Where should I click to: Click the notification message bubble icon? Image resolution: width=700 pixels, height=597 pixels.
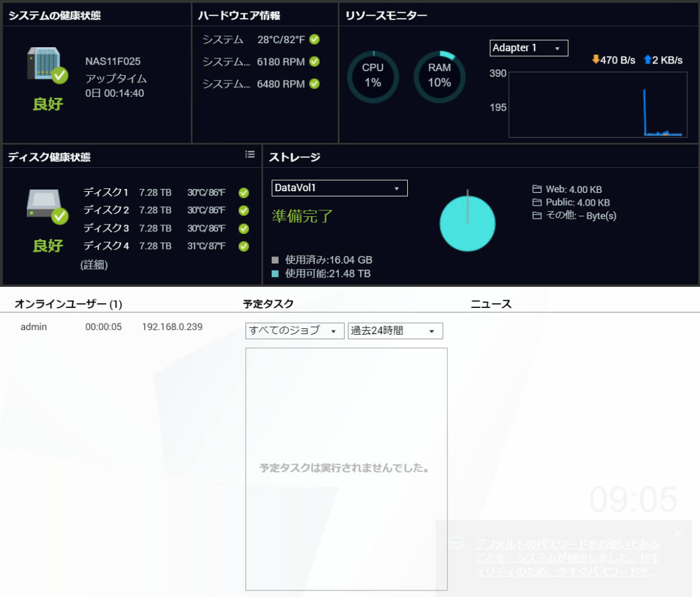tap(456, 543)
